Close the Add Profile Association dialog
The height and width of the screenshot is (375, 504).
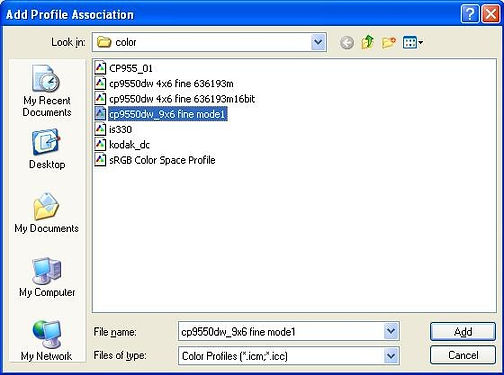(x=491, y=14)
